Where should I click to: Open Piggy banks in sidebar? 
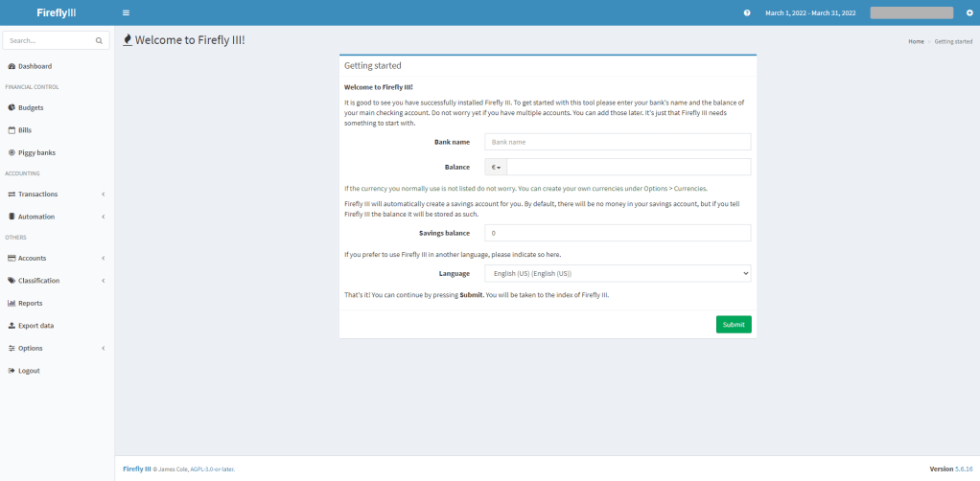(36, 152)
